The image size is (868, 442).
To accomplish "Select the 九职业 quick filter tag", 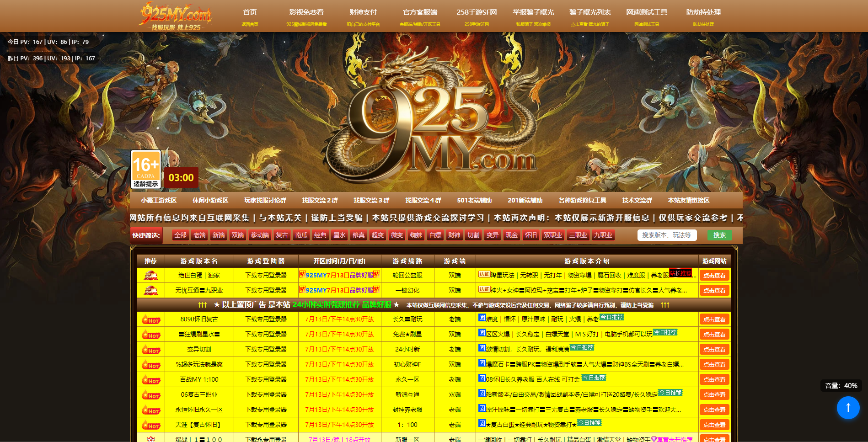I will 603,235.
